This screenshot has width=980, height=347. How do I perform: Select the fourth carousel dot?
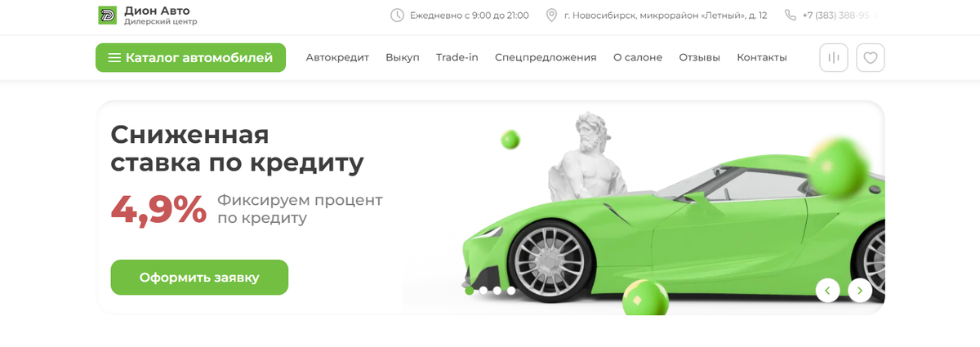tap(511, 290)
